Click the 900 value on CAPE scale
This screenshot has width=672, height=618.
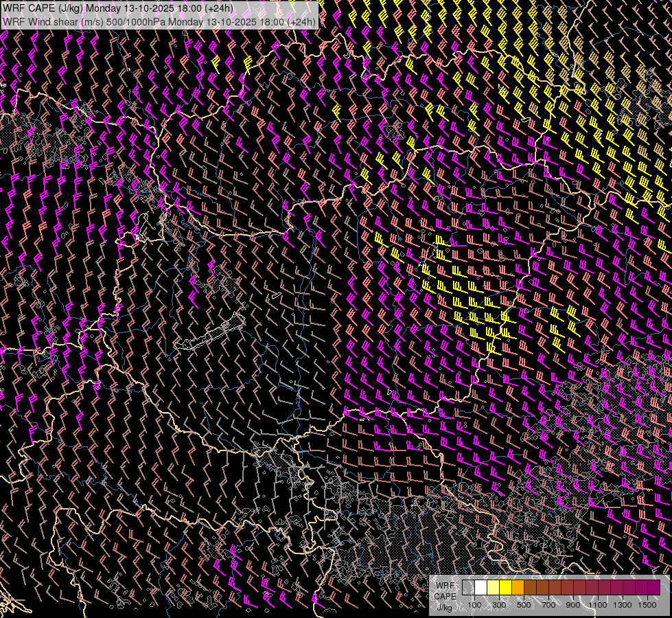point(573,605)
